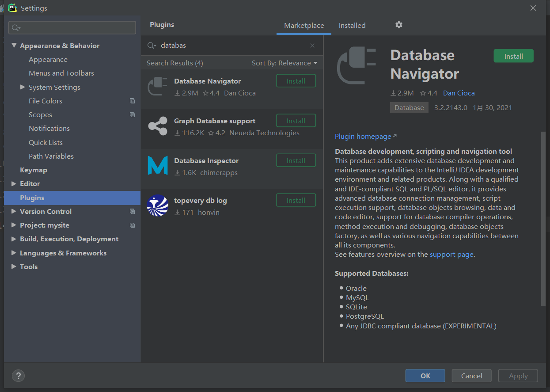Confirm with the OK button
Image resolution: width=550 pixels, height=392 pixels.
425,376
